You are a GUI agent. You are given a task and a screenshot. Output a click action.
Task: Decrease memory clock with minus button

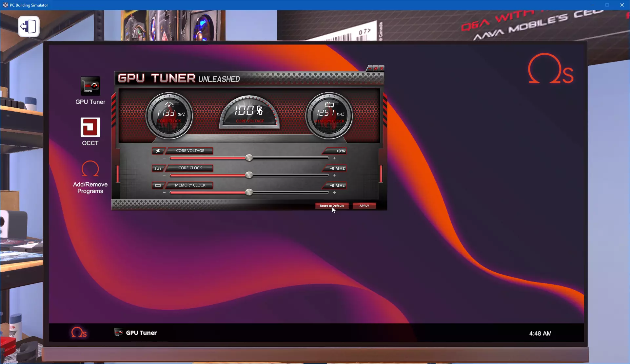(164, 192)
